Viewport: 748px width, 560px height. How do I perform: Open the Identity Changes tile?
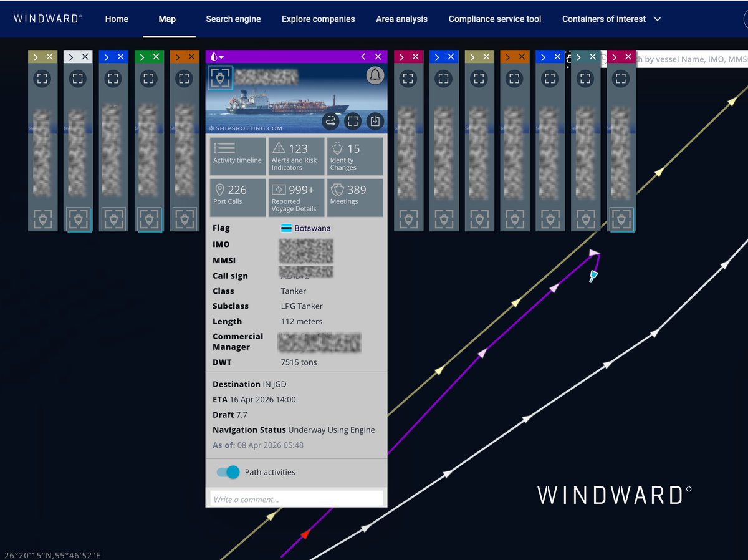(x=355, y=157)
